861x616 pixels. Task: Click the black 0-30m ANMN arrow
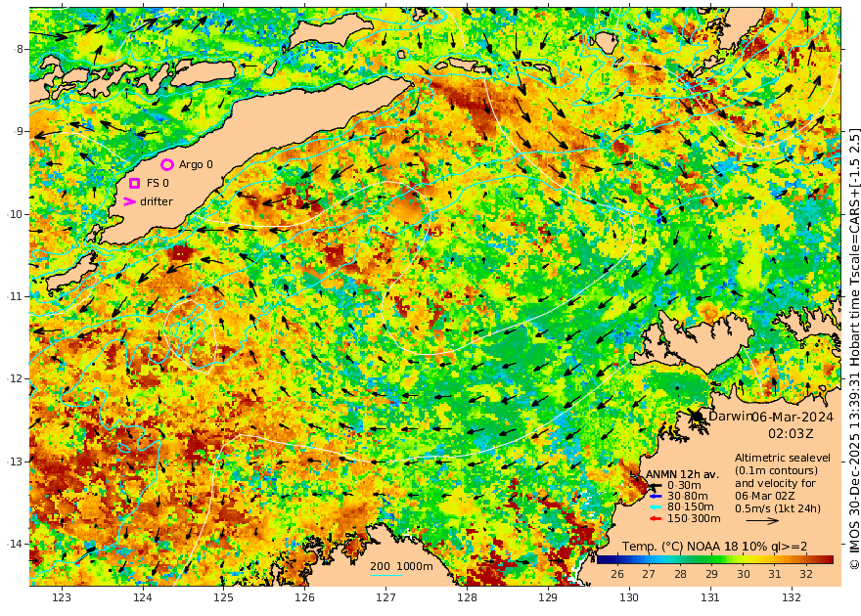tap(656, 485)
